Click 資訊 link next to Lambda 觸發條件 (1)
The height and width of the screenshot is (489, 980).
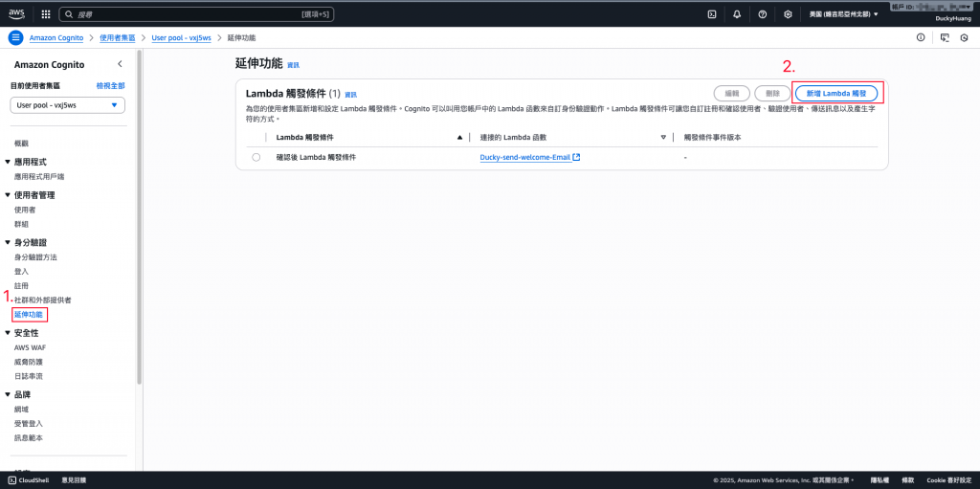(x=350, y=95)
